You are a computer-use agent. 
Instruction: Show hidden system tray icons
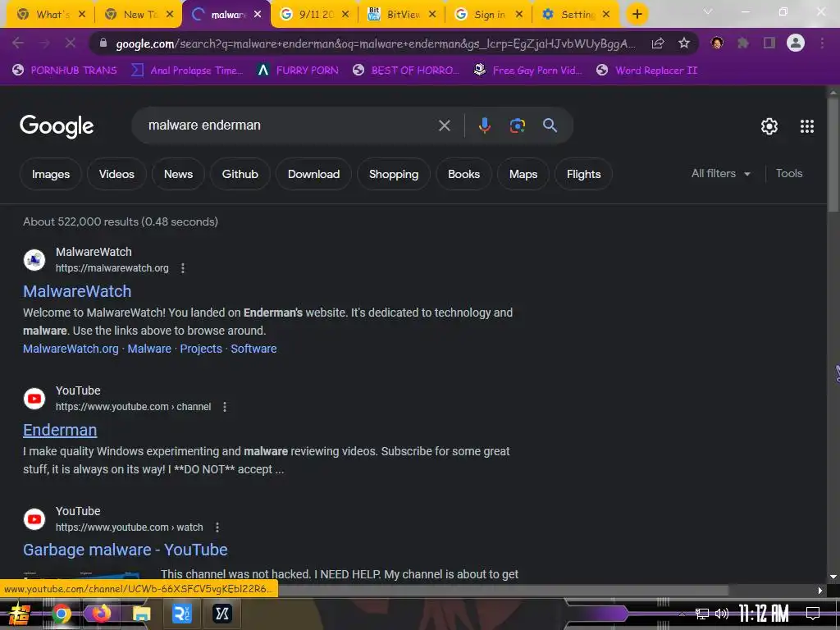pos(682,614)
